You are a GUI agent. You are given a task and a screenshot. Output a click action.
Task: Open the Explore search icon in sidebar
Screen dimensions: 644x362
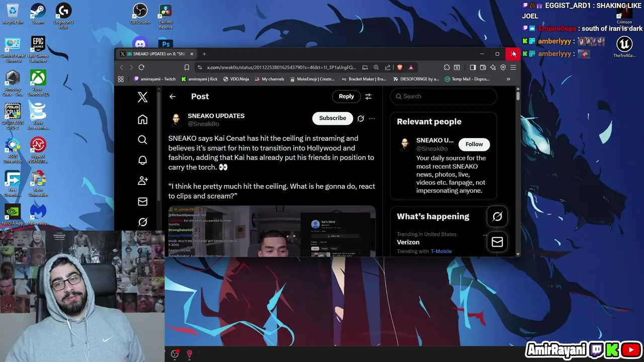pos(142,140)
